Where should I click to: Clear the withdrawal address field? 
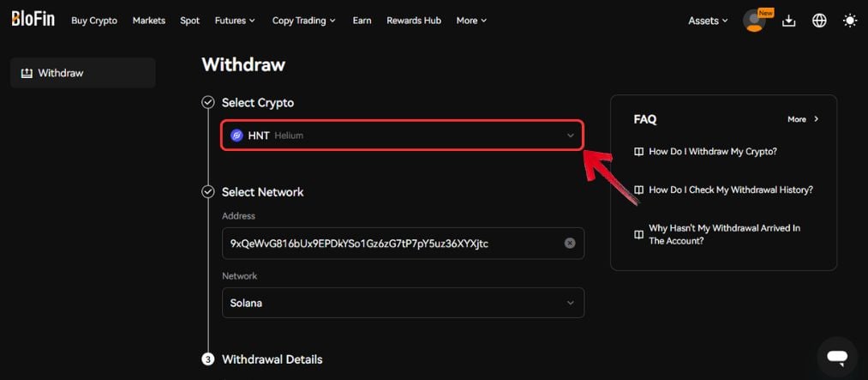(x=570, y=243)
